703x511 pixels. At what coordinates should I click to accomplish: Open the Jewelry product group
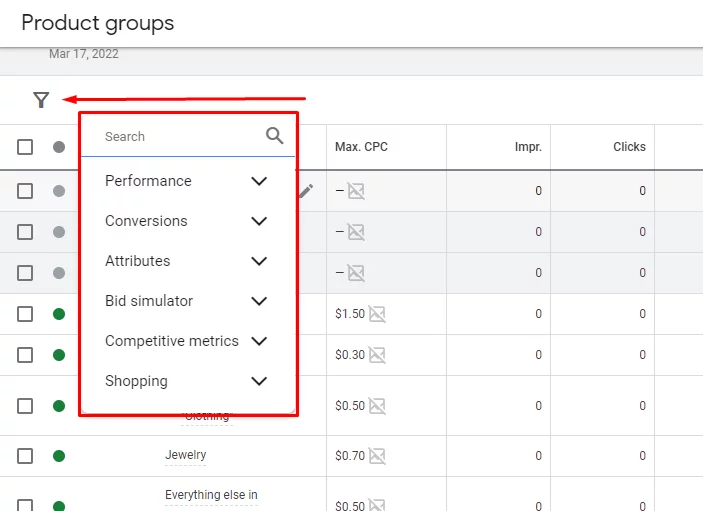click(x=186, y=455)
